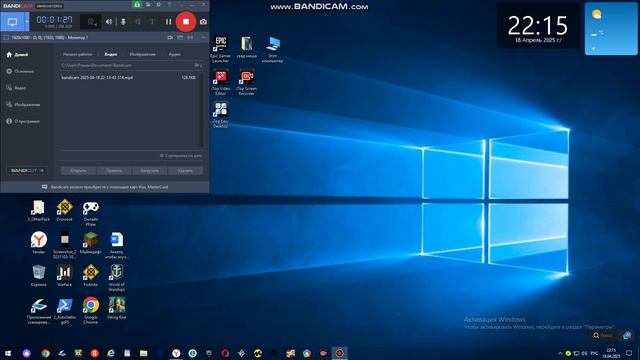640x360 pixels.
Task: Expand the hidden system tray icons chevron
Action: click(560, 353)
